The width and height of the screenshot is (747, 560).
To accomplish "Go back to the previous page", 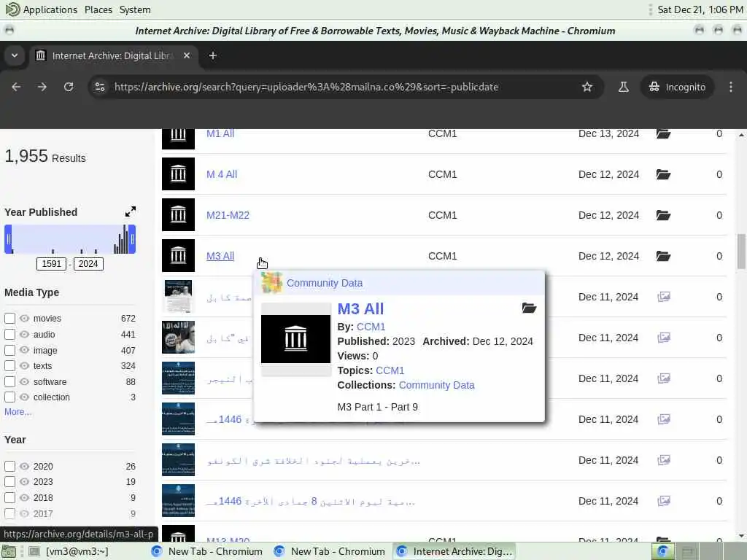I will 16,87.
